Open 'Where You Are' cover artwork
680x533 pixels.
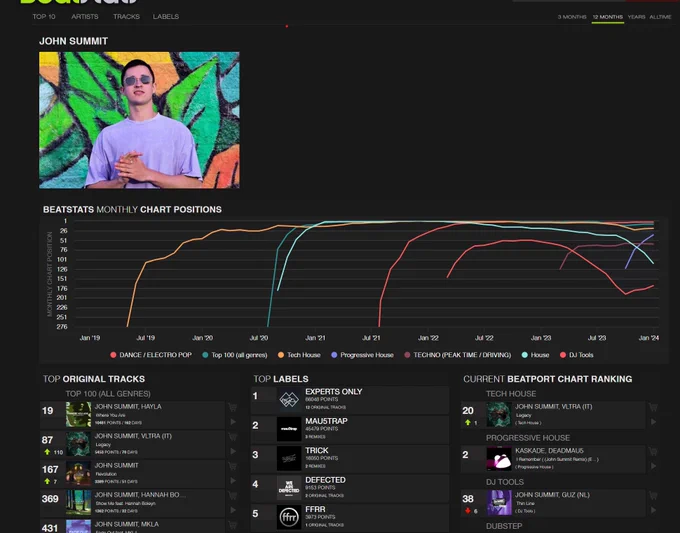78,414
